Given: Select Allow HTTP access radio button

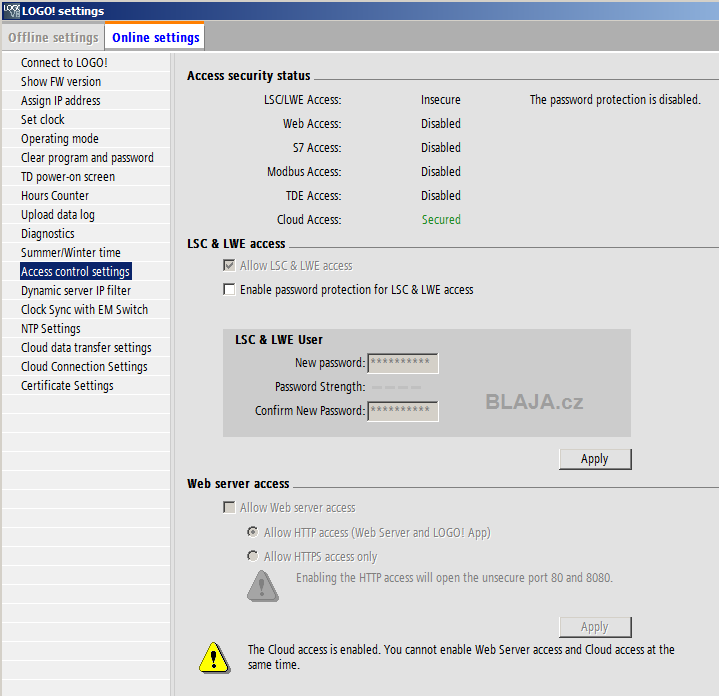Looking at the screenshot, I should pyautogui.click(x=252, y=532).
